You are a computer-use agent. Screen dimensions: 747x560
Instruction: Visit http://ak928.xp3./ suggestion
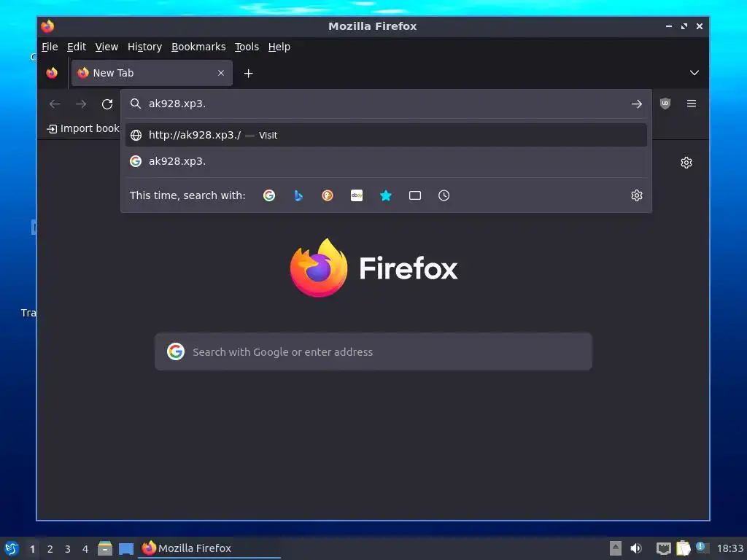387,135
